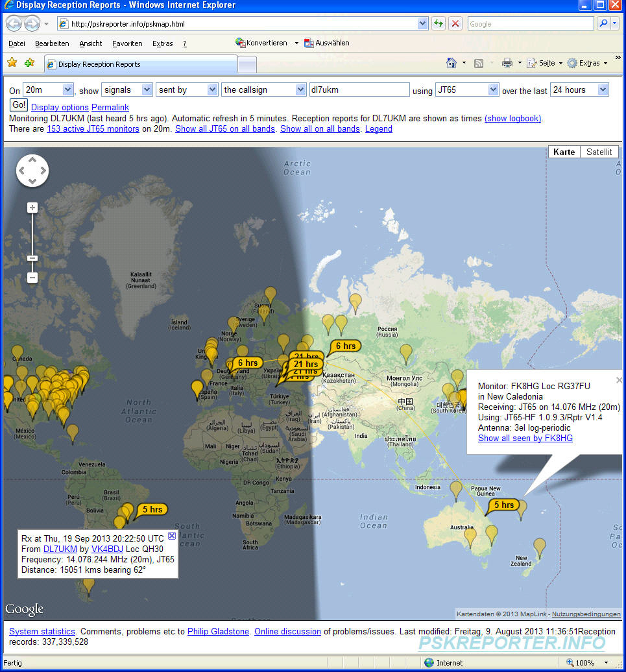Open the Favorites star icon
626x672 pixels.
12,63
